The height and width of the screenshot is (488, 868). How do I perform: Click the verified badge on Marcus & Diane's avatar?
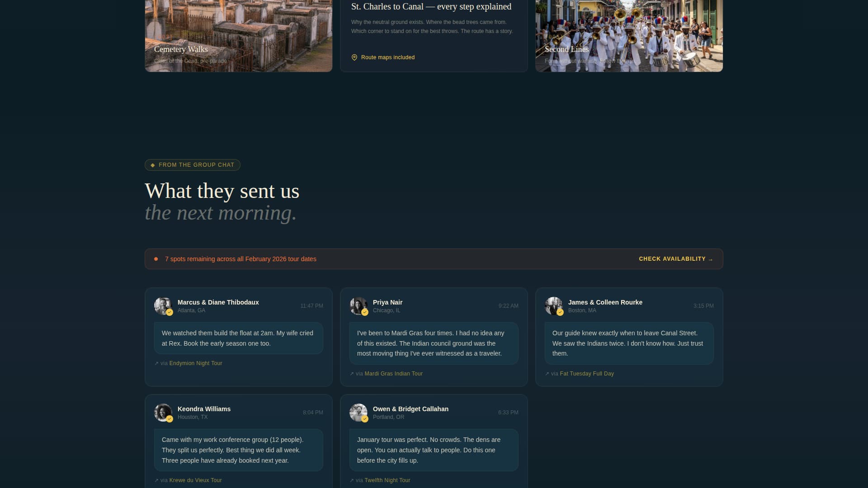click(x=170, y=312)
